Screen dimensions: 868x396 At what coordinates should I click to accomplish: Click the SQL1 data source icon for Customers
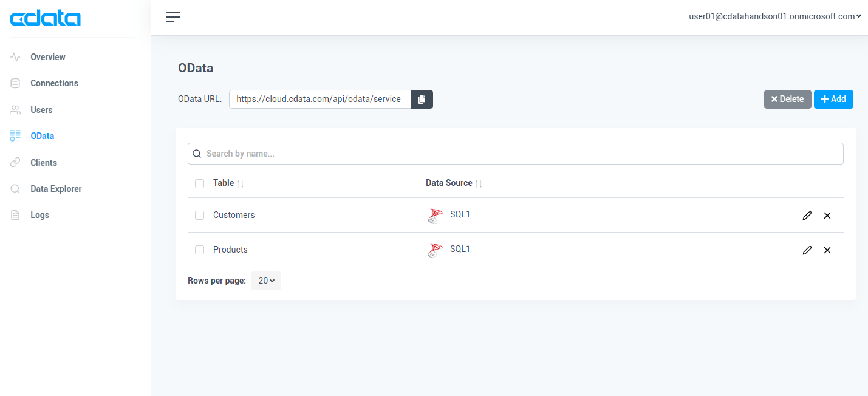click(x=435, y=216)
